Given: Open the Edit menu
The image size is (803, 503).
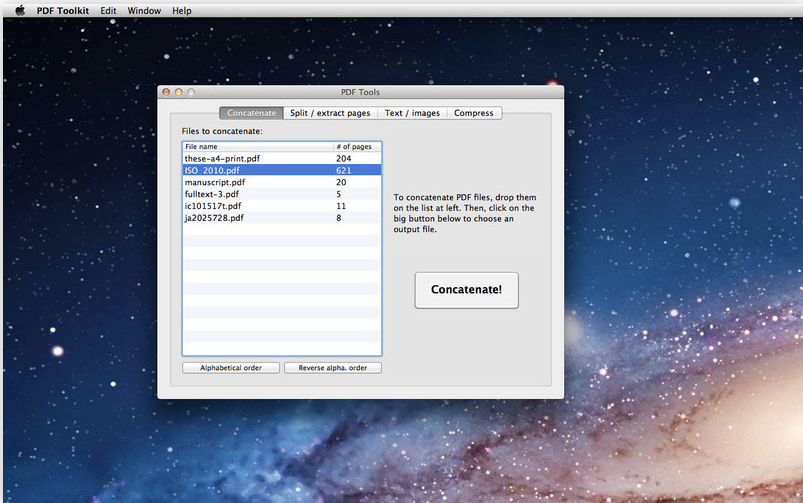Looking at the screenshot, I should (108, 10).
